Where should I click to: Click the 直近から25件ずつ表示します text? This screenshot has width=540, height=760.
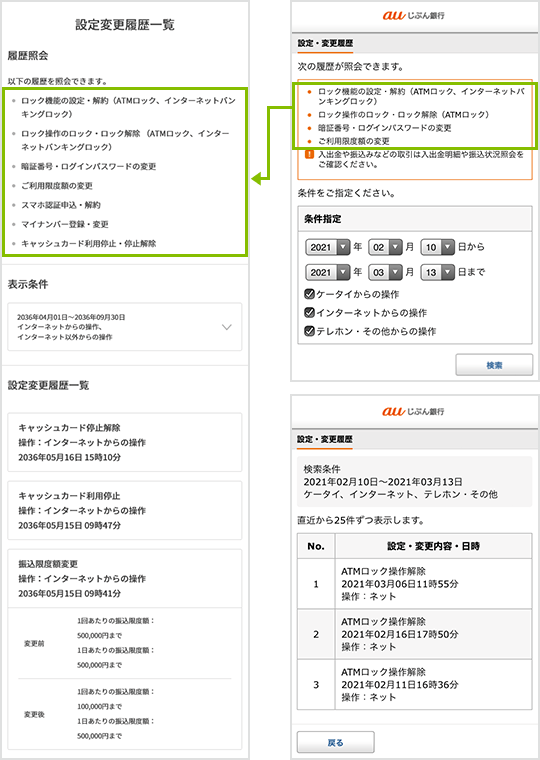click(361, 521)
